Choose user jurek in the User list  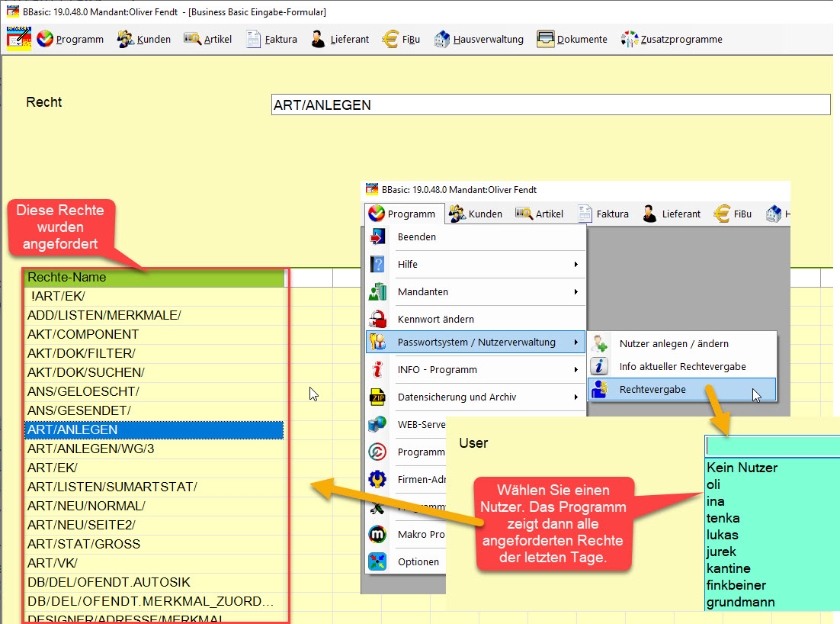[772, 552]
